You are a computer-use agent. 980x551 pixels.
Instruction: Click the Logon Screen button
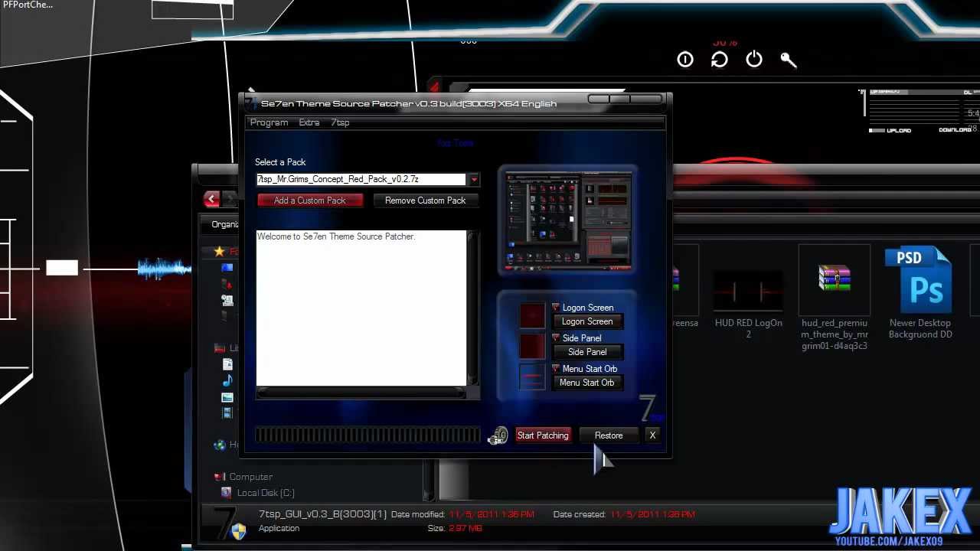click(587, 322)
